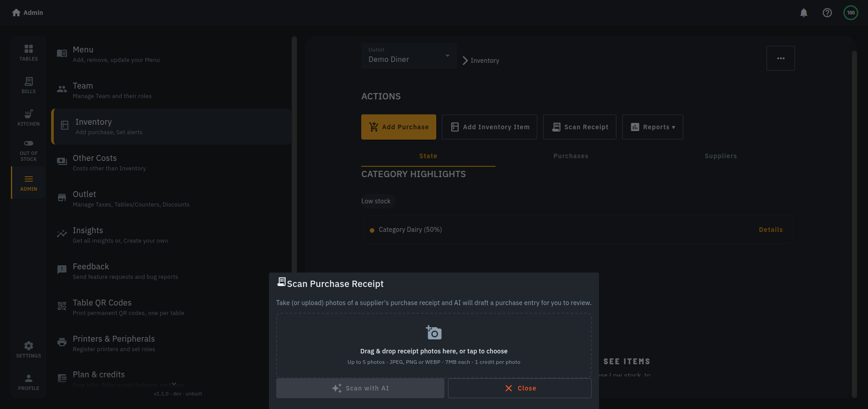Switch to the Suppliers tab
The height and width of the screenshot is (409, 868).
(721, 156)
